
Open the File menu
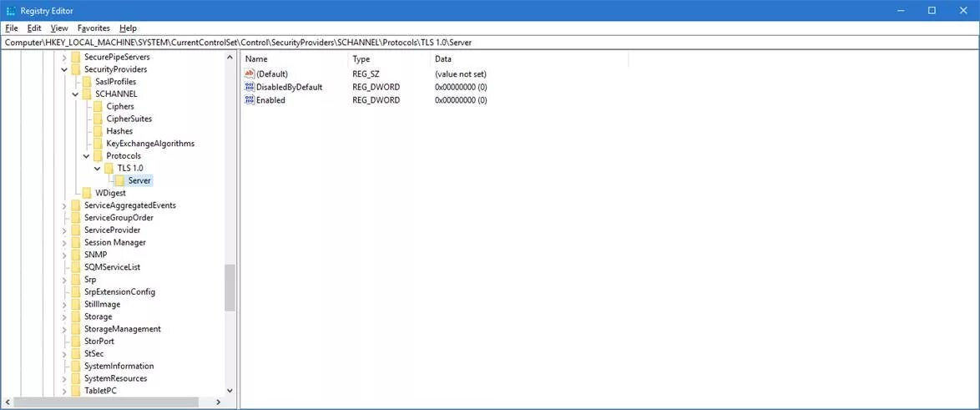[11, 28]
